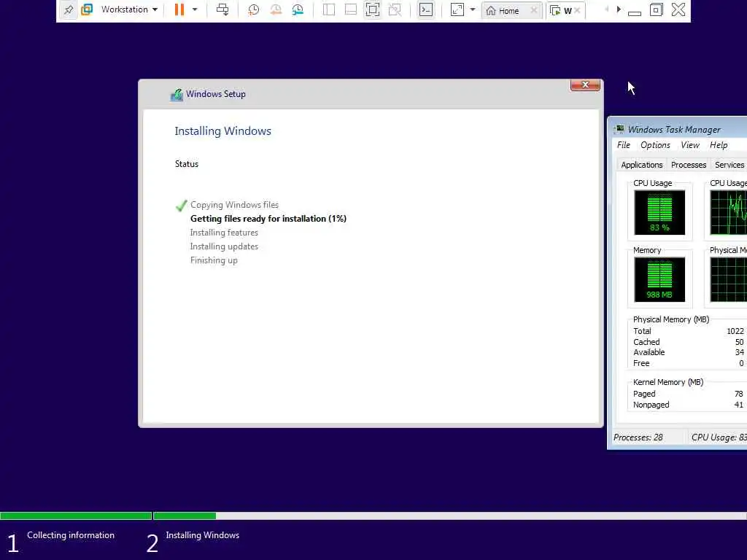The width and height of the screenshot is (747, 560).
Task: Click the Memory 988 MB gauge
Action: [659, 279]
